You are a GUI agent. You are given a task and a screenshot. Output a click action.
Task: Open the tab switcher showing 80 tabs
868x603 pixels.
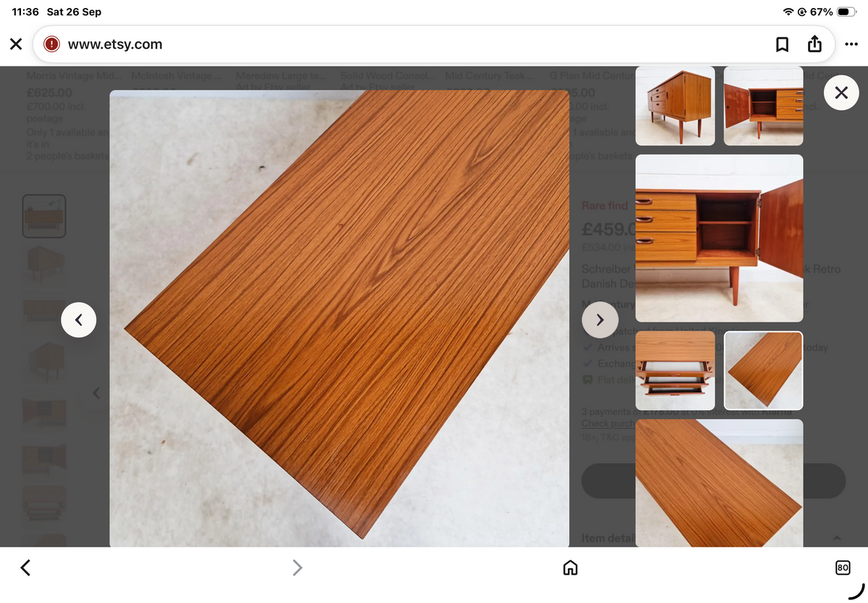pyautogui.click(x=843, y=568)
